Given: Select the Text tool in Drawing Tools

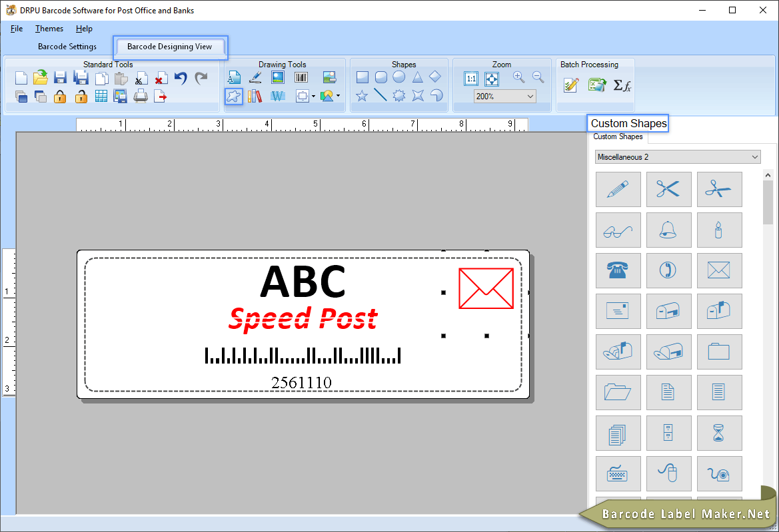Looking at the screenshot, I should point(234,77).
